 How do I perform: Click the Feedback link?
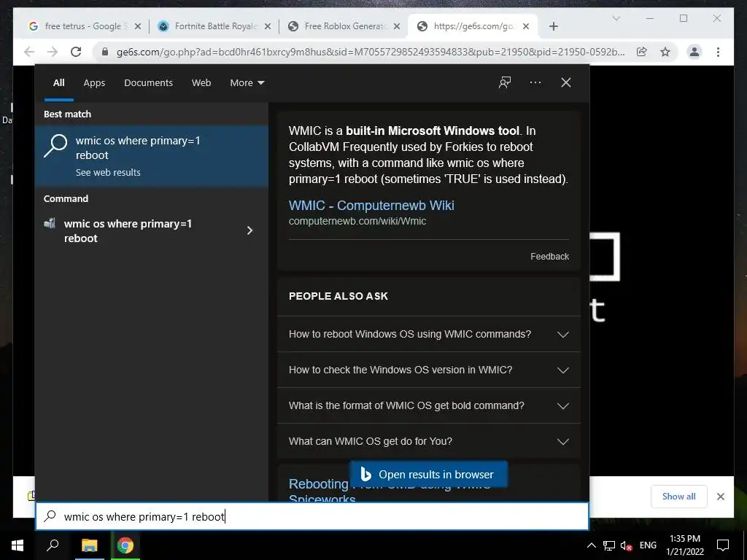(x=549, y=256)
